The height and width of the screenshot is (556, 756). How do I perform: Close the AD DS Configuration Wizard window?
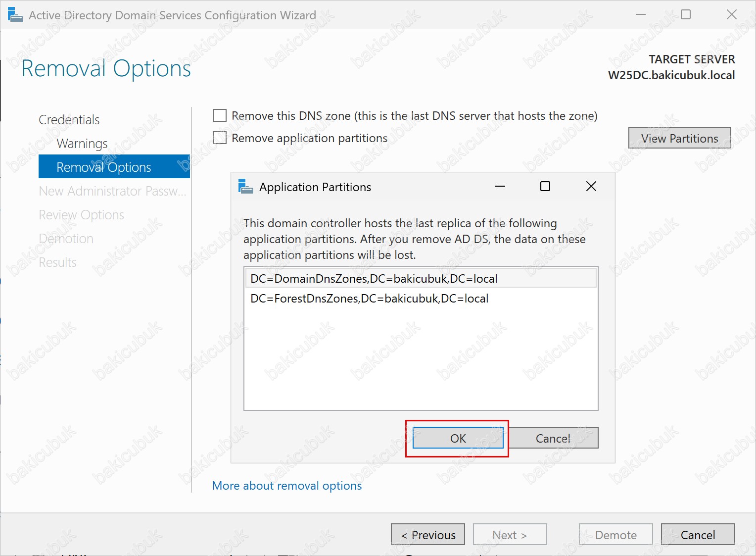(732, 15)
